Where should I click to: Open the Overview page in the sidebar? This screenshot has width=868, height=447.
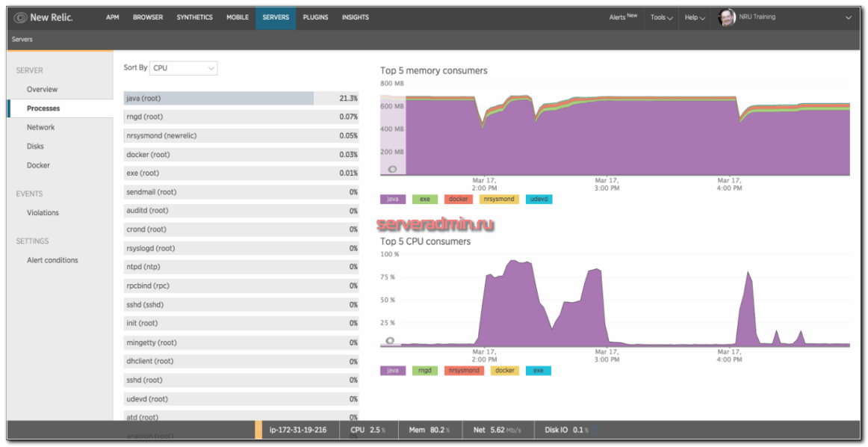pos(42,89)
